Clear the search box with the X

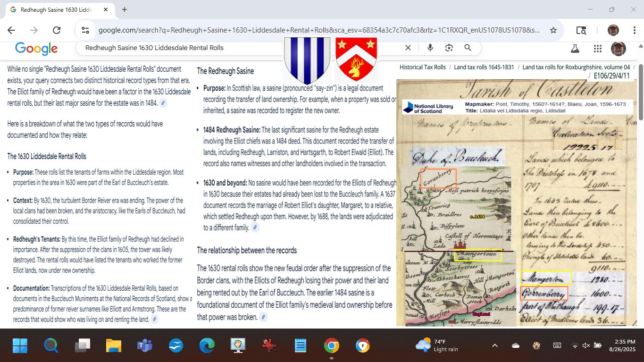(x=408, y=48)
